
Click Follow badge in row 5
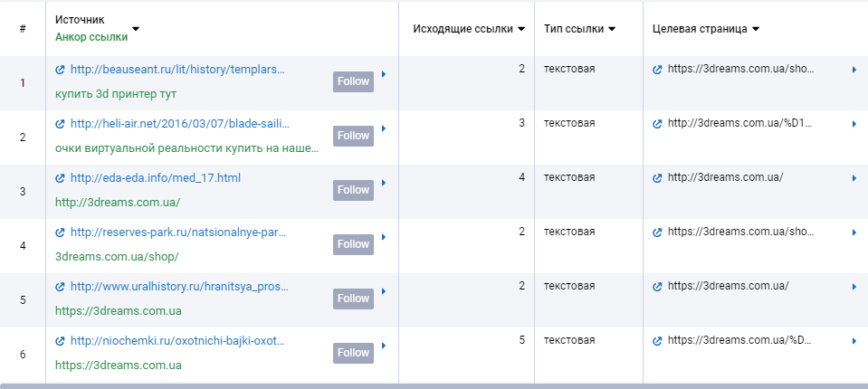353,299
